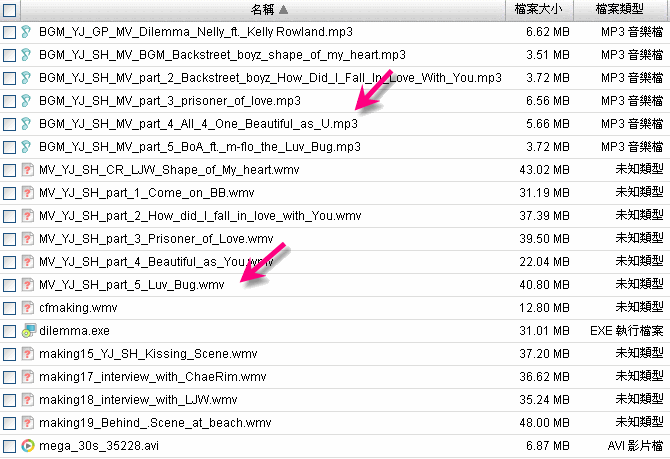Check the box for dilemma.exe
Viewport: 670px width, 459px height.
[x=9, y=331]
